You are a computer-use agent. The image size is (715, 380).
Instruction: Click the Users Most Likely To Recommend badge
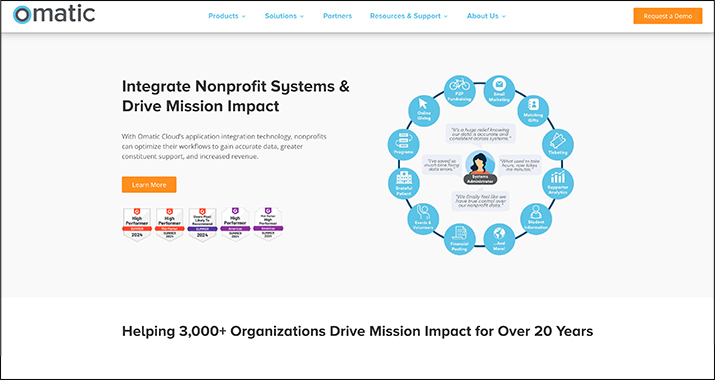pos(202,224)
